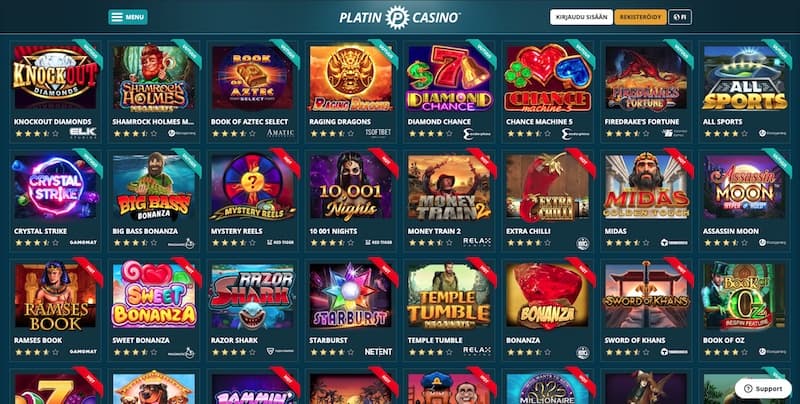Viewport: 800px width, 404px height.
Task: Click the Platin Casino logo
Action: [x=399, y=17]
